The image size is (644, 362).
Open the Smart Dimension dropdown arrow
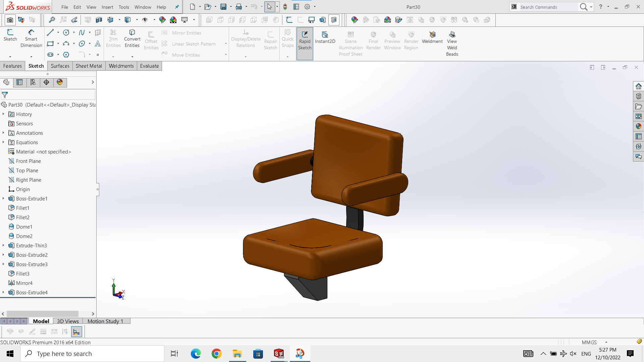click(x=31, y=57)
